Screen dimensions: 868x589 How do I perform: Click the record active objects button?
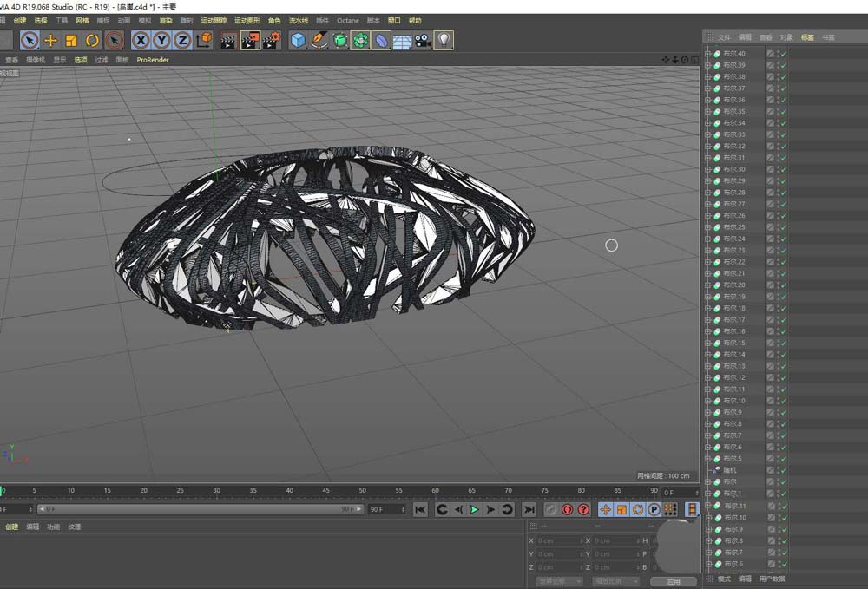551,509
